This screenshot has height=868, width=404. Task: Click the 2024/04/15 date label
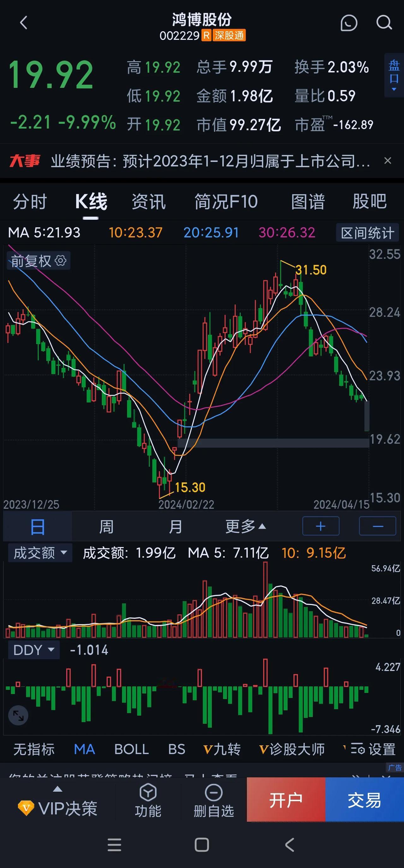(342, 505)
